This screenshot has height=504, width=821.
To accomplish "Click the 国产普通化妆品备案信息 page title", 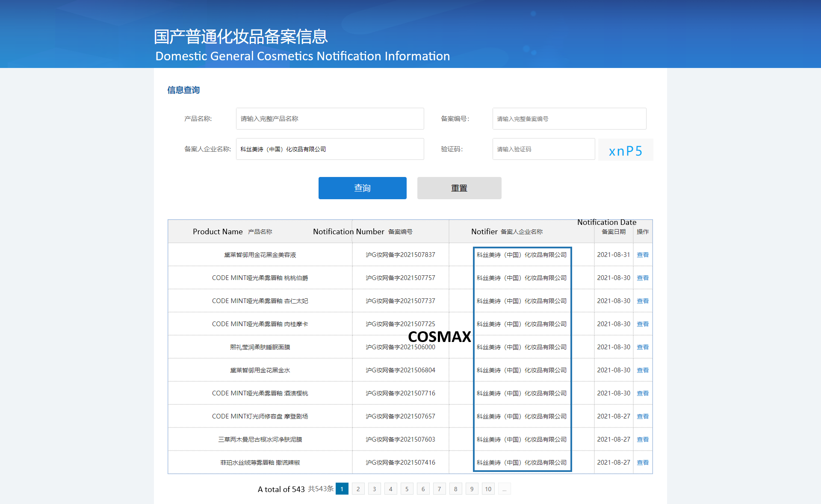I will pos(241,37).
